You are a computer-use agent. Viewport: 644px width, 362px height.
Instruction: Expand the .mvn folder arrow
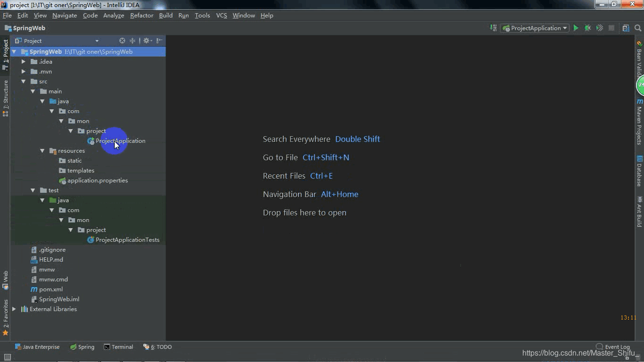pos(24,72)
